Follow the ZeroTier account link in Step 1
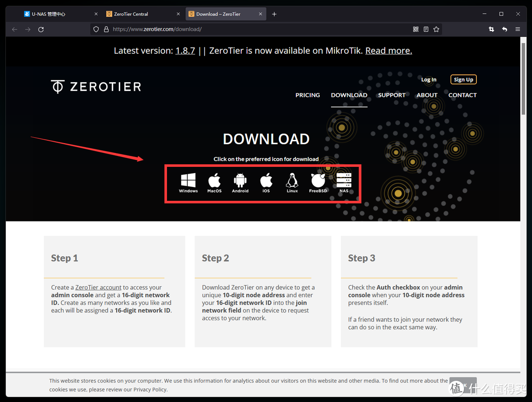532x402 pixels. pos(98,287)
